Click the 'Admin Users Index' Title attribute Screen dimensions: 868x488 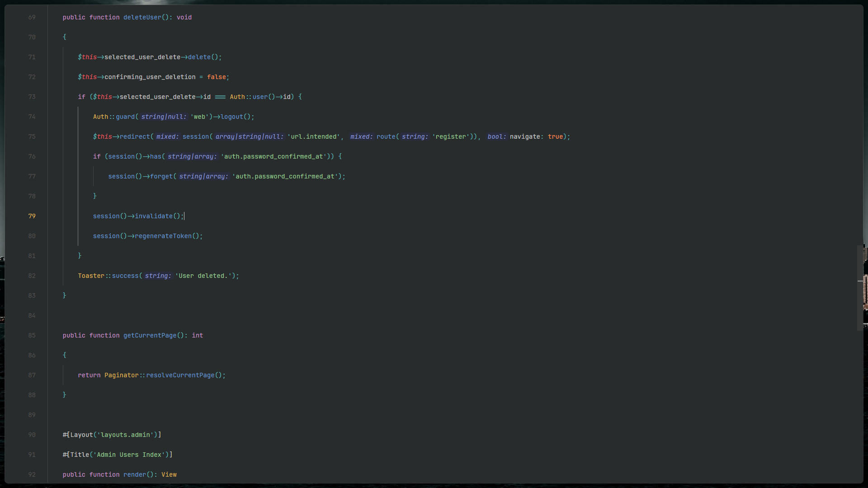[x=129, y=455]
